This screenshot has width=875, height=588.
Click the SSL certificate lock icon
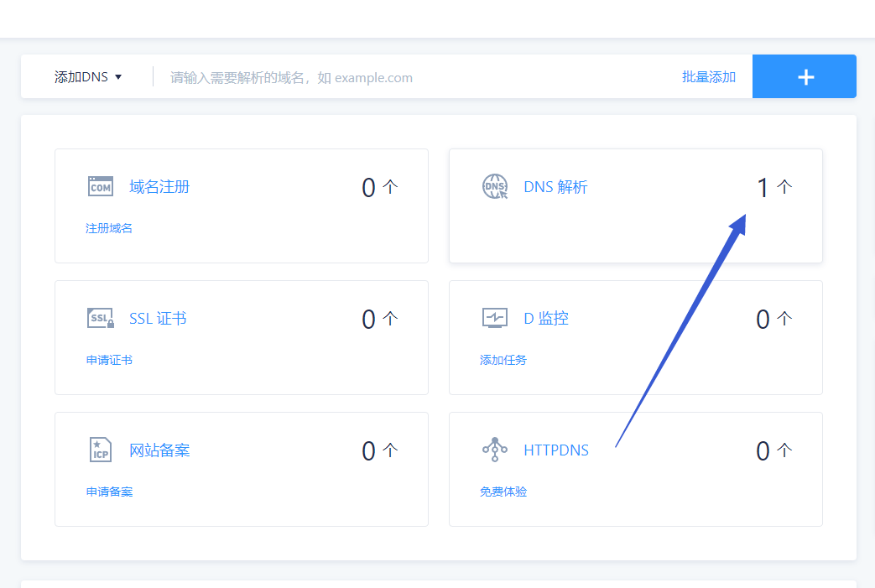tap(101, 318)
